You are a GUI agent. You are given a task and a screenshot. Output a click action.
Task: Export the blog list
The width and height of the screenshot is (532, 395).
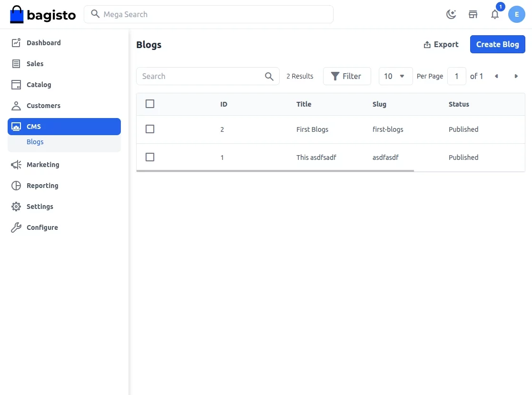441,44
